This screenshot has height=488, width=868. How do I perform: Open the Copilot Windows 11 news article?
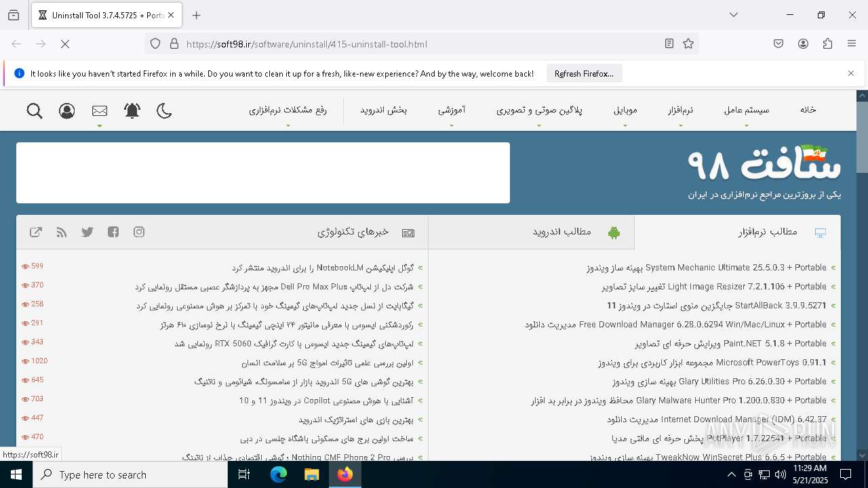325,401
